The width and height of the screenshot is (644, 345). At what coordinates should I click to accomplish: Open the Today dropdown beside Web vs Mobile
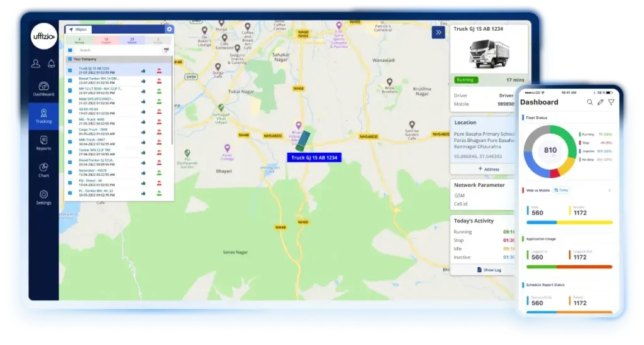(561, 190)
